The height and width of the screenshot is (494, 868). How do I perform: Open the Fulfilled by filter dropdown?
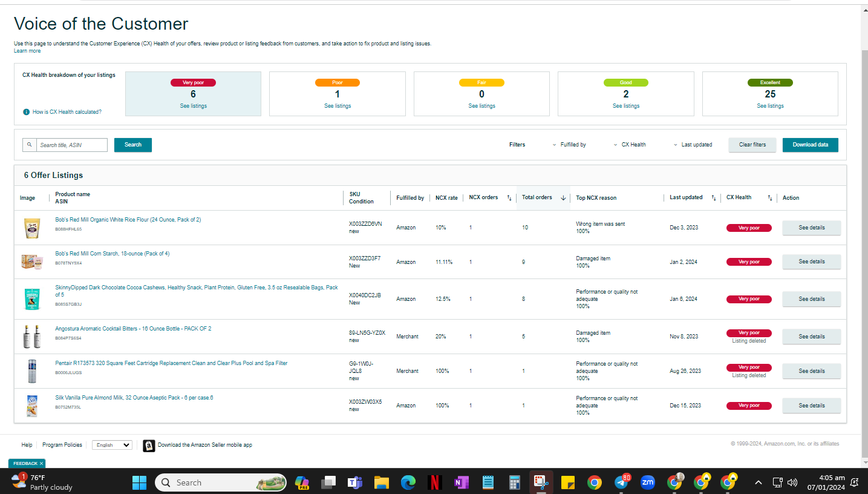point(569,145)
